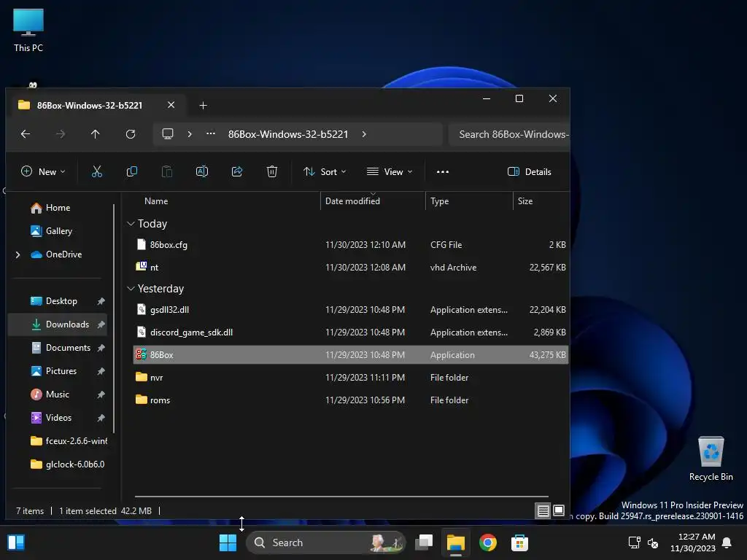Viewport: 747px width, 560px height.
Task: Click the Copy icon in toolbar
Action: point(132,171)
